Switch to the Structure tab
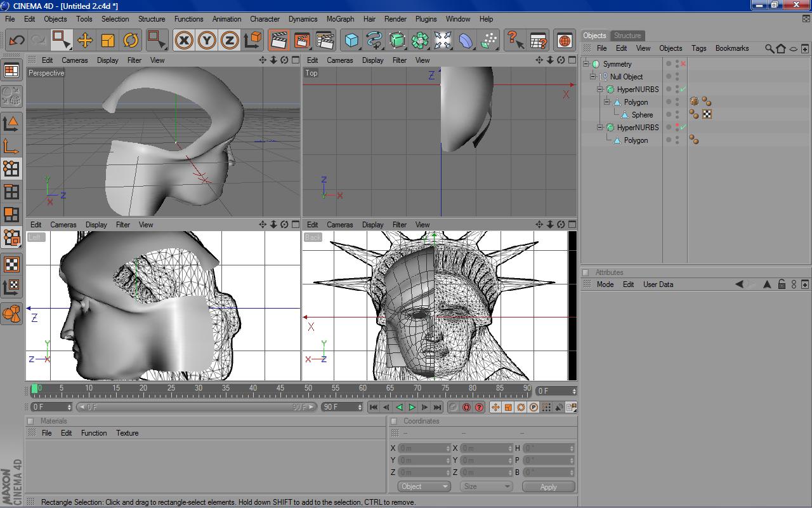812x508 pixels. 627,36
